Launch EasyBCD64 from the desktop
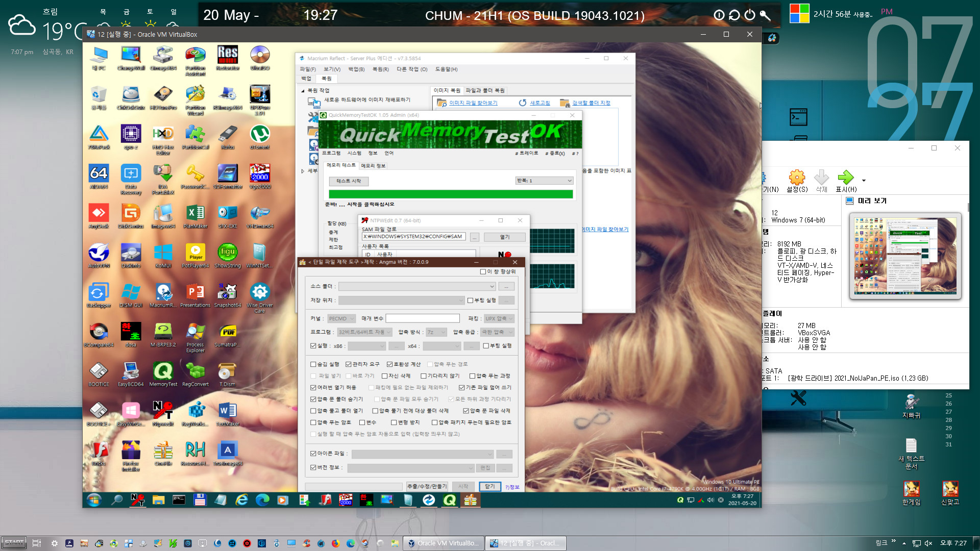 click(x=131, y=374)
